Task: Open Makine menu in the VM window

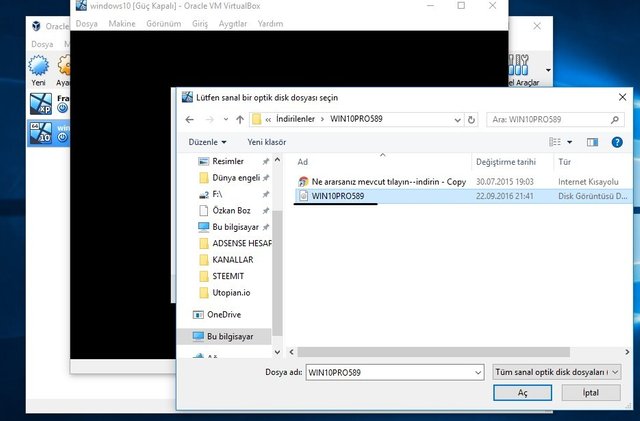Action: click(x=122, y=24)
